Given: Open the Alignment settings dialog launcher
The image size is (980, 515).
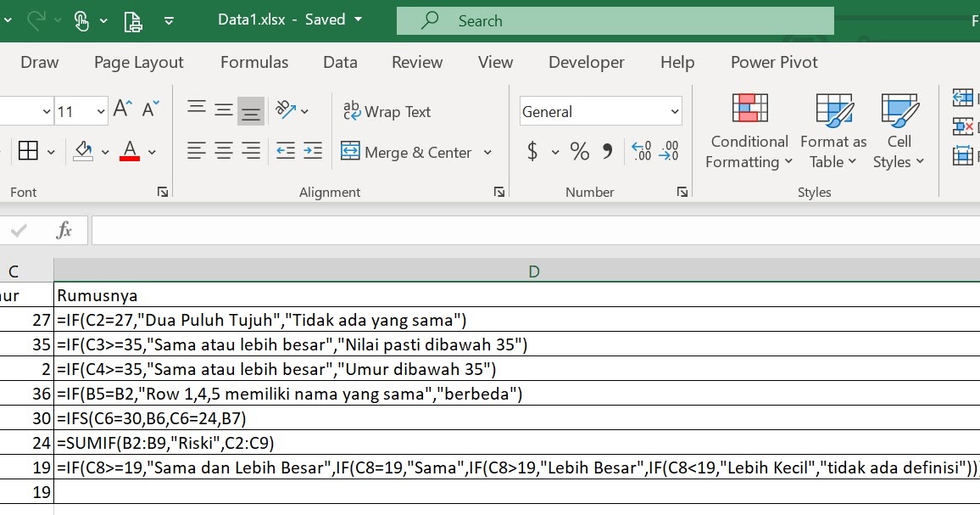Looking at the screenshot, I should click(499, 193).
